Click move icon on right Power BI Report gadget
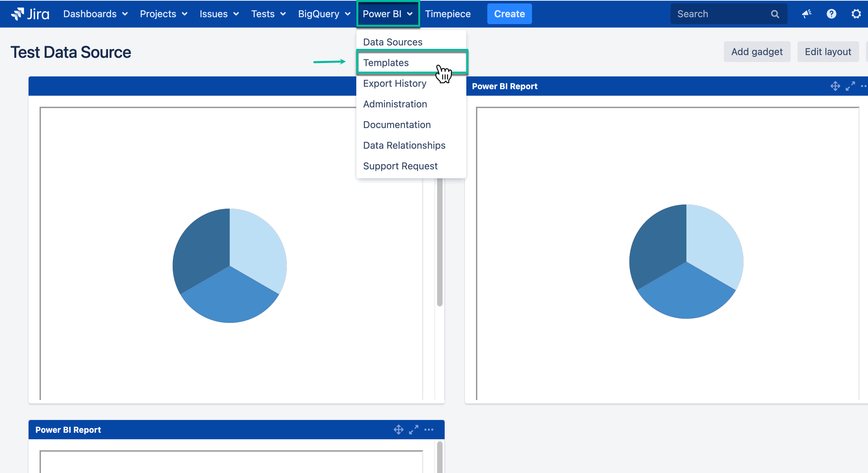The height and width of the screenshot is (473, 868). point(835,86)
